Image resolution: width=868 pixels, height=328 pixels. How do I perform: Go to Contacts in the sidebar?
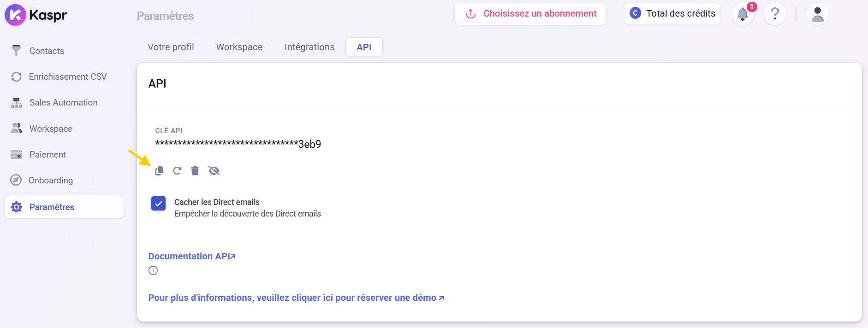point(47,51)
